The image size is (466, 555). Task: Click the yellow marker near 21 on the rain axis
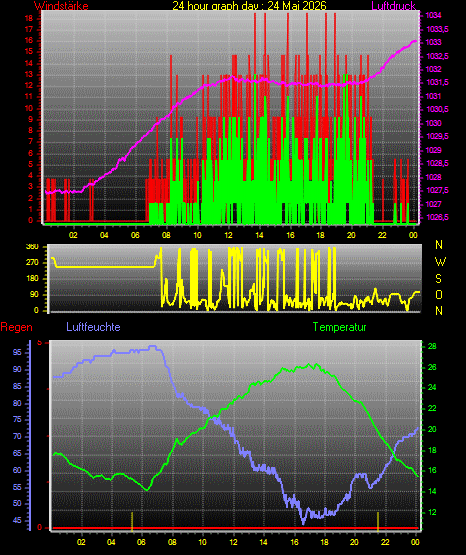pyautogui.click(x=378, y=521)
